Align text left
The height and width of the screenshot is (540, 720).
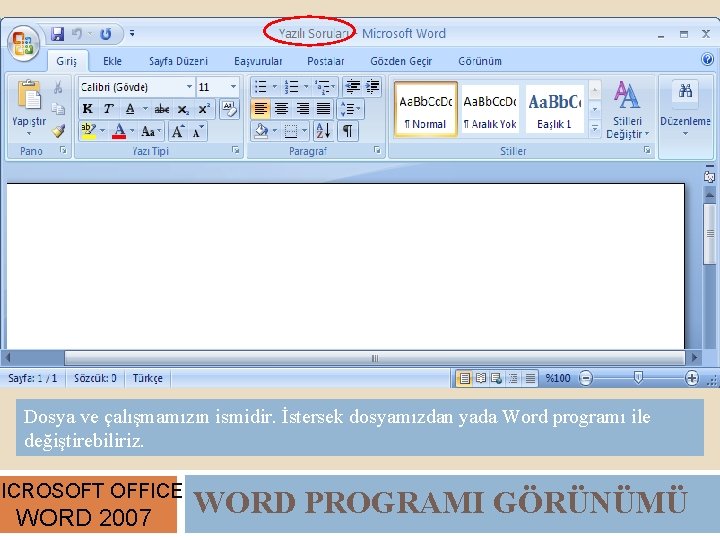[260, 109]
